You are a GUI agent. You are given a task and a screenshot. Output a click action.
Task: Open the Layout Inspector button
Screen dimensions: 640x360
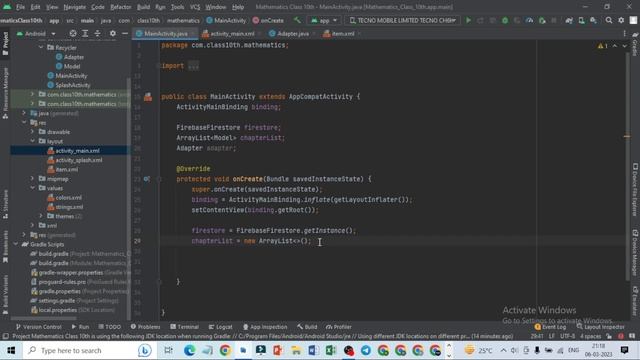pos(600,327)
